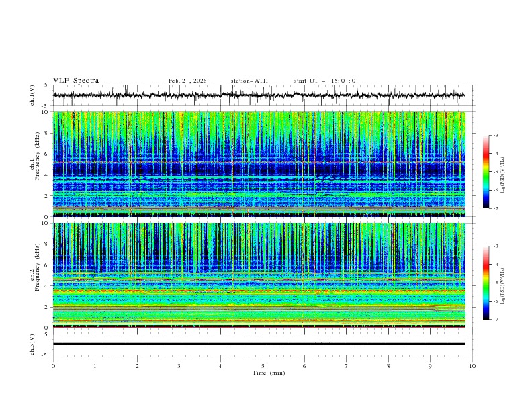532x411 pixels.
Task: Click the start UT time label
Action: tap(324, 81)
